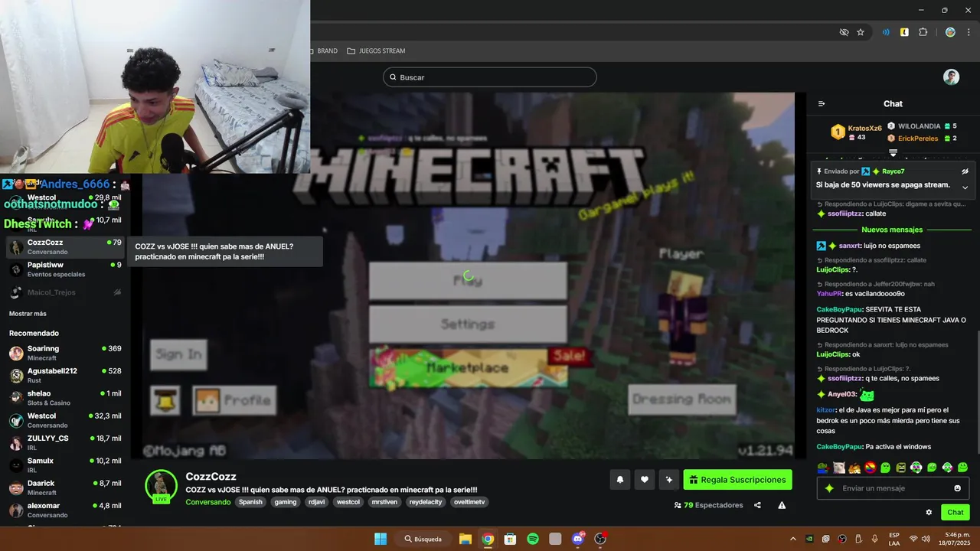Open KratosXz6 top gifter entry
The width and height of the screenshot is (980, 551).
click(x=857, y=132)
